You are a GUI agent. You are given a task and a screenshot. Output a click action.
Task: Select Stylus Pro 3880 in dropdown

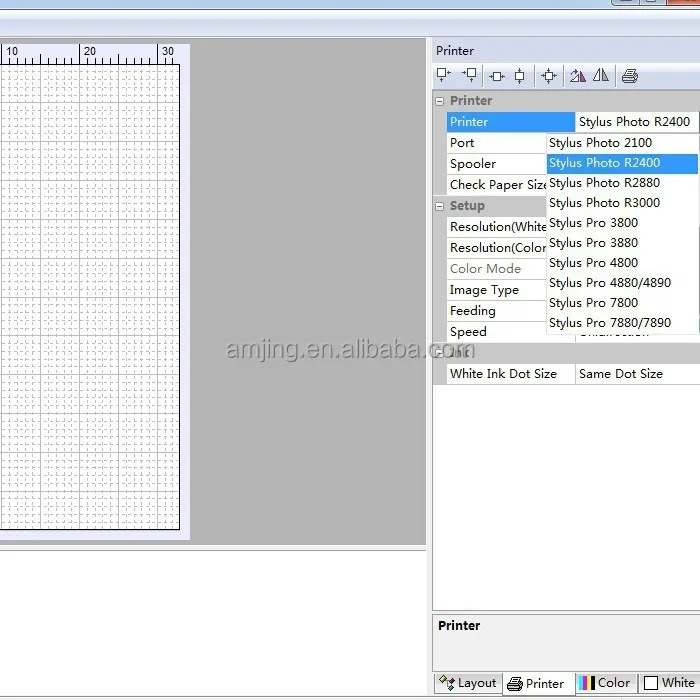pyautogui.click(x=622, y=243)
